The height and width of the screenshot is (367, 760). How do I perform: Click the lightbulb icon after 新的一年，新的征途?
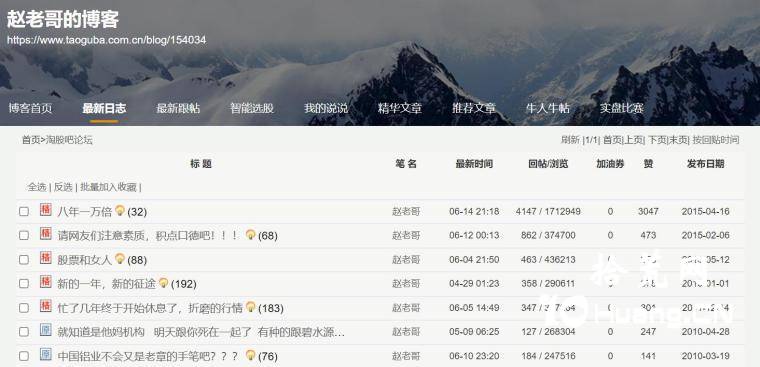click(163, 283)
